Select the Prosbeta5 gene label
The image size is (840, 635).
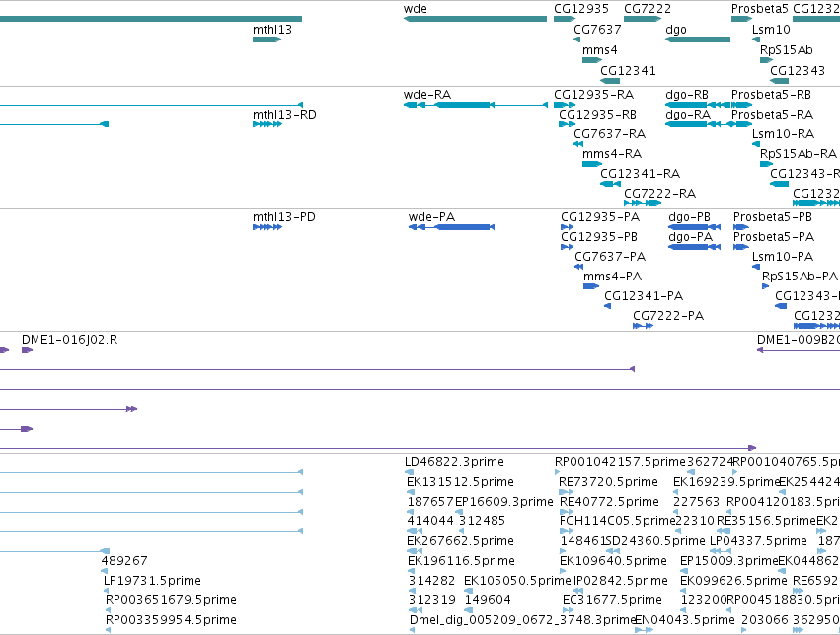pyautogui.click(x=760, y=9)
